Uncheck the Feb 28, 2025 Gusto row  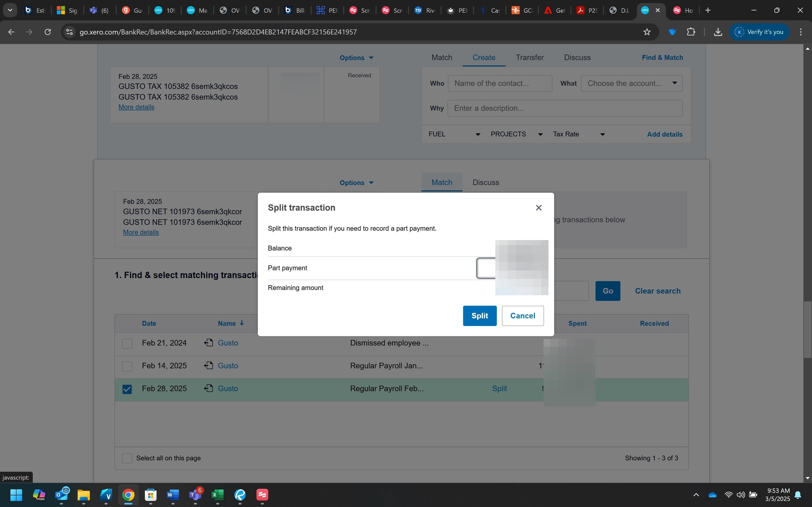tap(127, 389)
